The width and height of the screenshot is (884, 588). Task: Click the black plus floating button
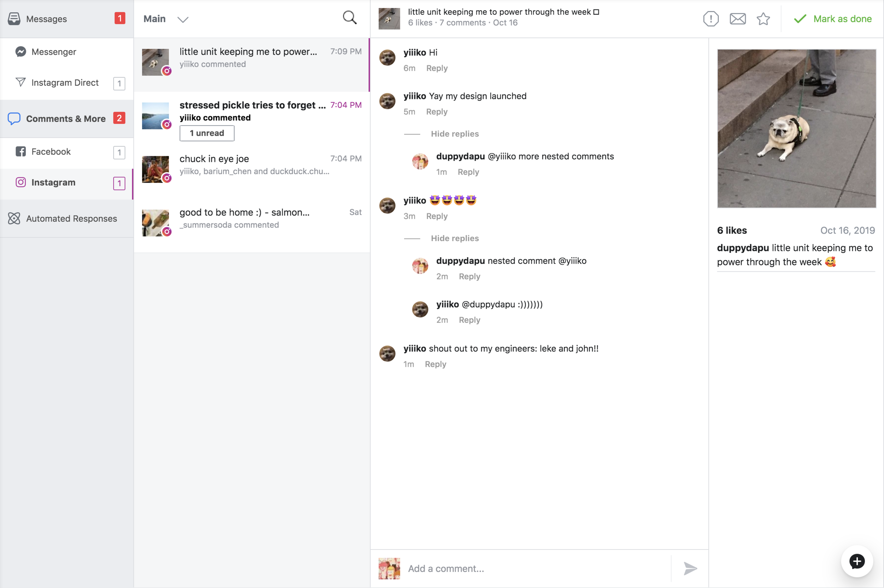point(857,561)
